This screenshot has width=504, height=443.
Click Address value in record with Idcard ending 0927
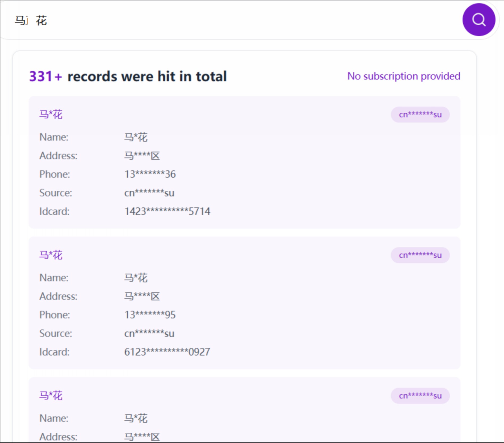tap(142, 296)
